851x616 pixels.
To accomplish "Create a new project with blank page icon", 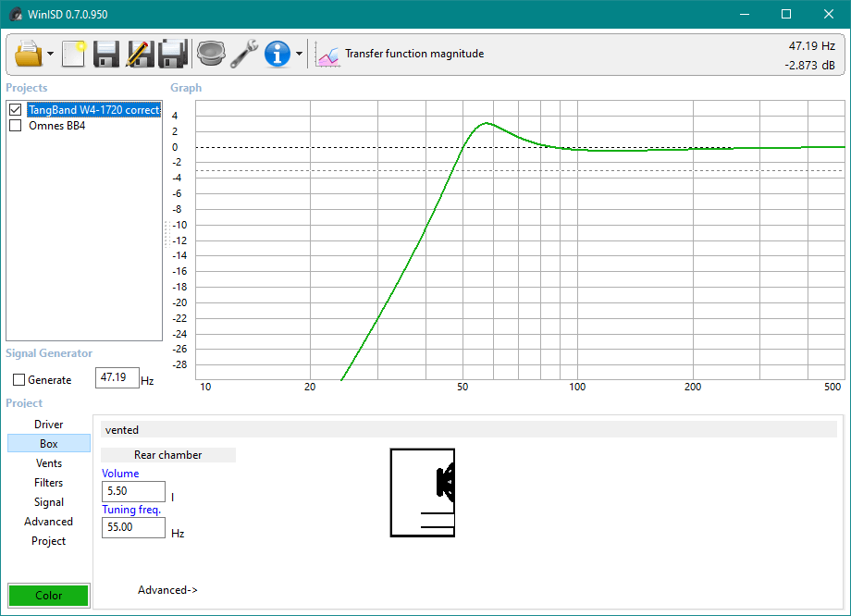I will [74, 54].
